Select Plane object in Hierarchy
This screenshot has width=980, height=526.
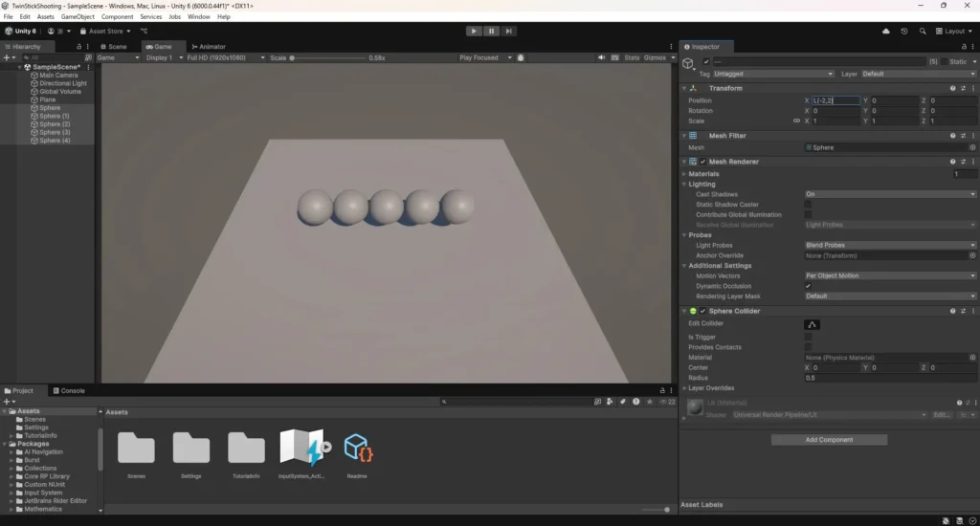[48, 99]
